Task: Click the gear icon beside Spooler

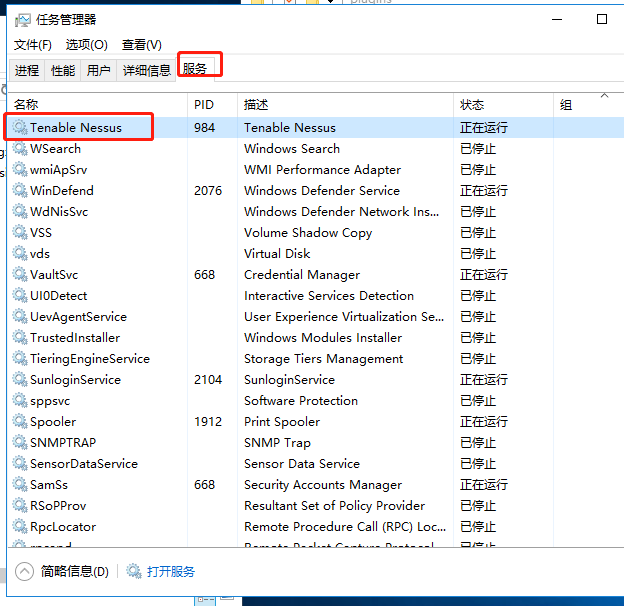Action: click(x=20, y=421)
